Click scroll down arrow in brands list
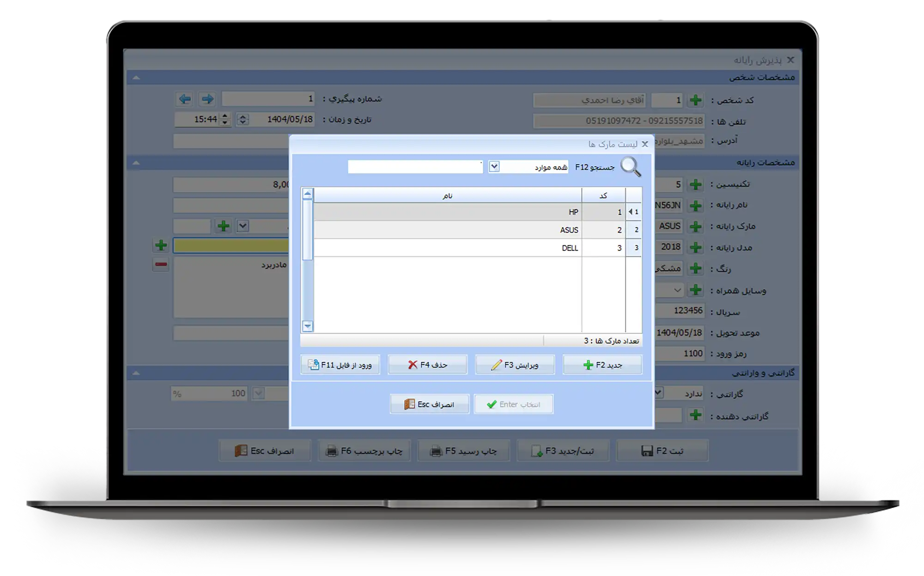The width and height of the screenshot is (924, 576). pos(307,326)
